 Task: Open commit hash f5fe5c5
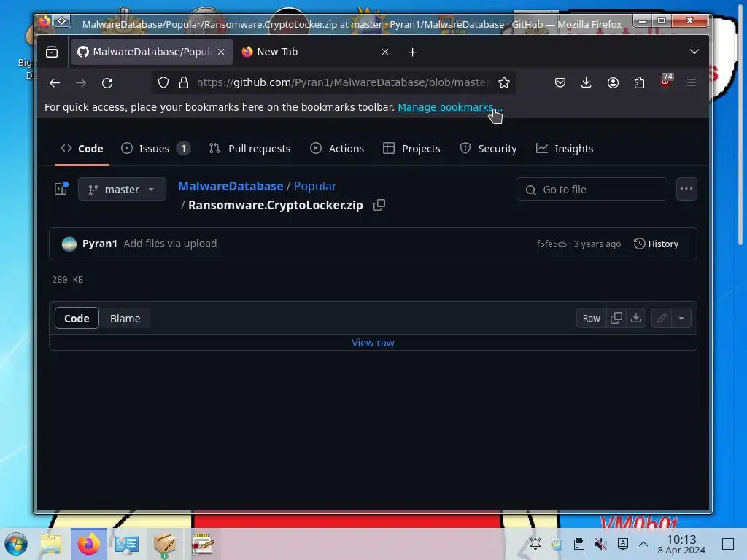(551, 244)
